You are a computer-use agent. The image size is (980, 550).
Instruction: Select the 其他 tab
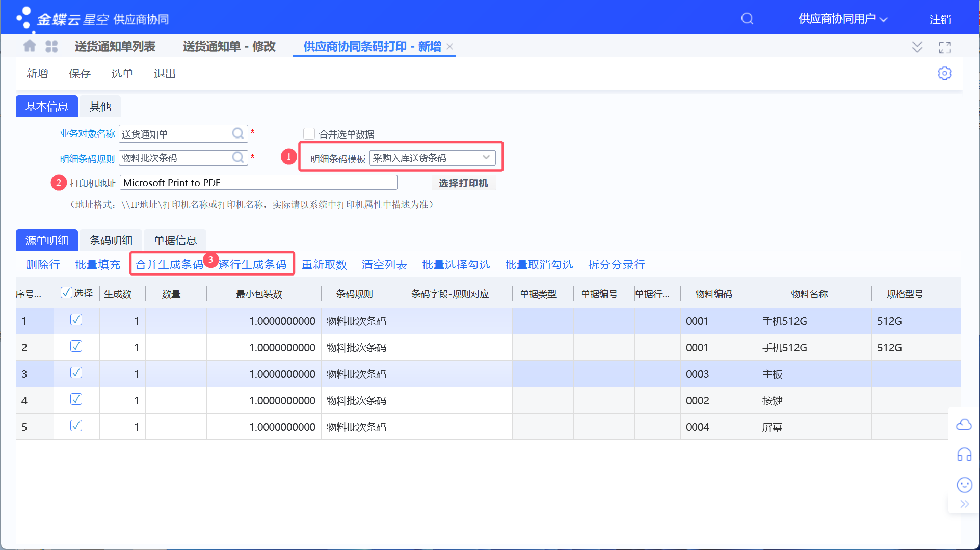coord(100,106)
